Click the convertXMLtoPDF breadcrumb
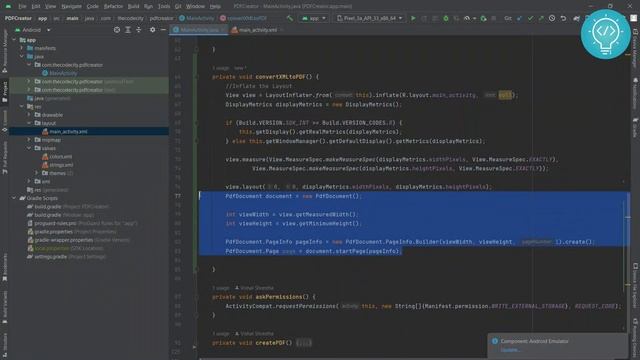Screen dimensions: 640x360 (x=244, y=18)
